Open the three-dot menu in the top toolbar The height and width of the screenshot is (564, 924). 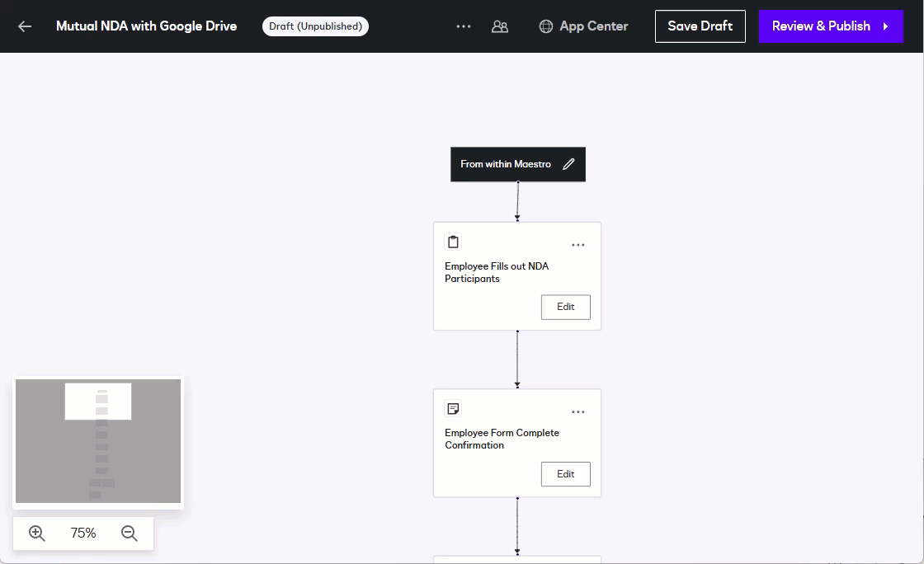[x=464, y=26]
